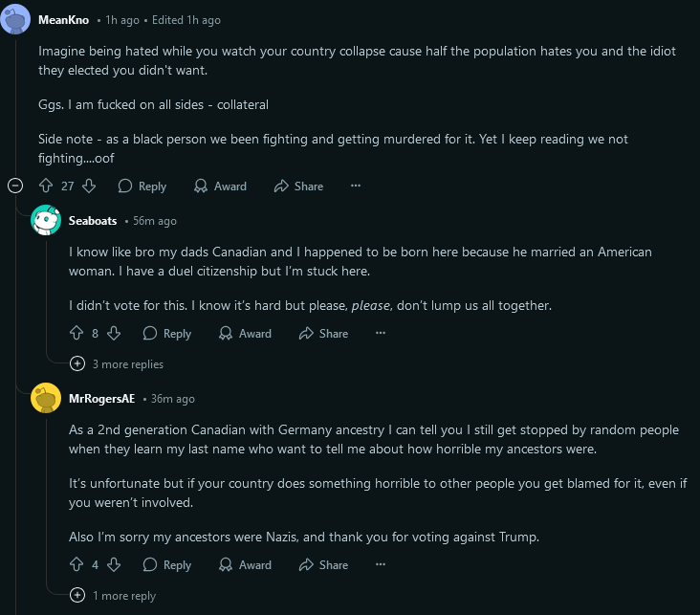Screen dimensions: 700x615
Task: Downvote MeanKno's comment
Action: [x=89, y=186]
